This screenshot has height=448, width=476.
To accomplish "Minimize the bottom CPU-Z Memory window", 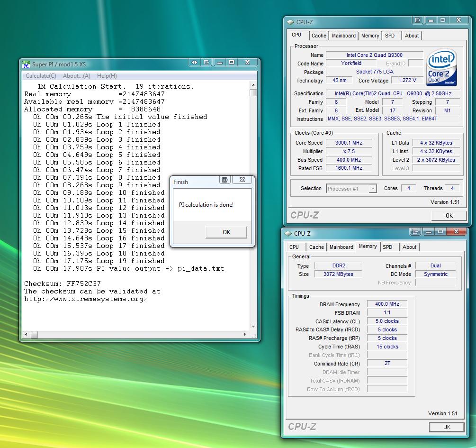I will click(x=428, y=232).
